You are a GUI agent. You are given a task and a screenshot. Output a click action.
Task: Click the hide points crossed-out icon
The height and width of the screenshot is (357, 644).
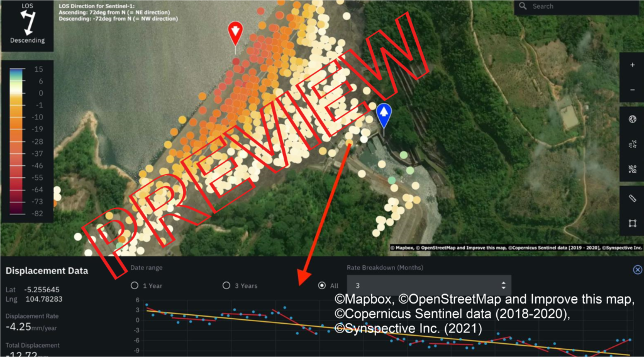tap(632, 169)
